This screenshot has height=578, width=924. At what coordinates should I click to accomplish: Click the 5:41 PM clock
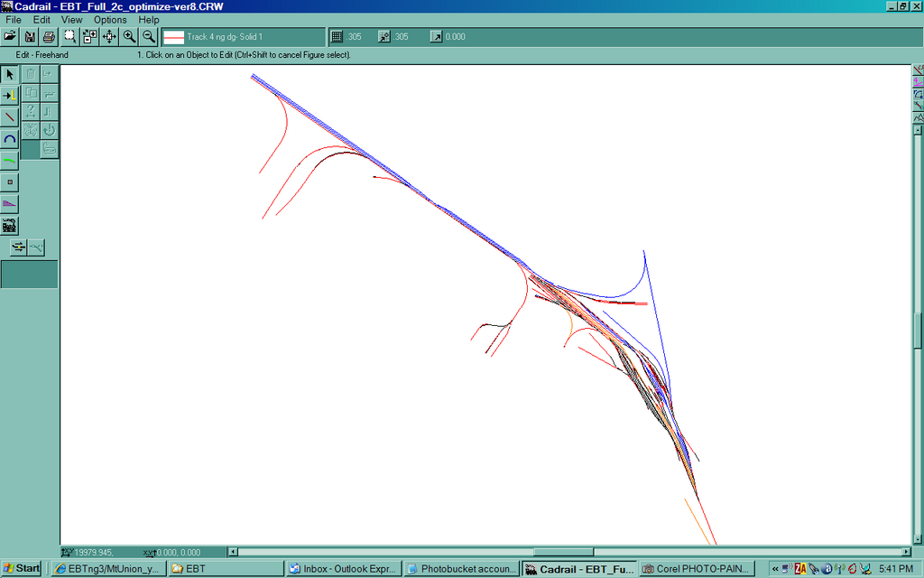[x=896, y=569]
